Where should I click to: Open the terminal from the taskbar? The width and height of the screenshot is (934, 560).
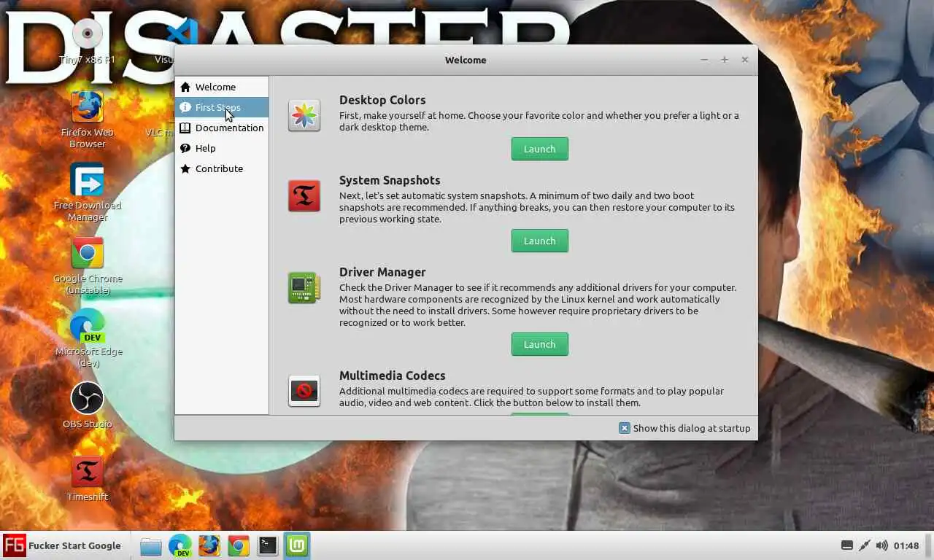(x=268, y=545)
